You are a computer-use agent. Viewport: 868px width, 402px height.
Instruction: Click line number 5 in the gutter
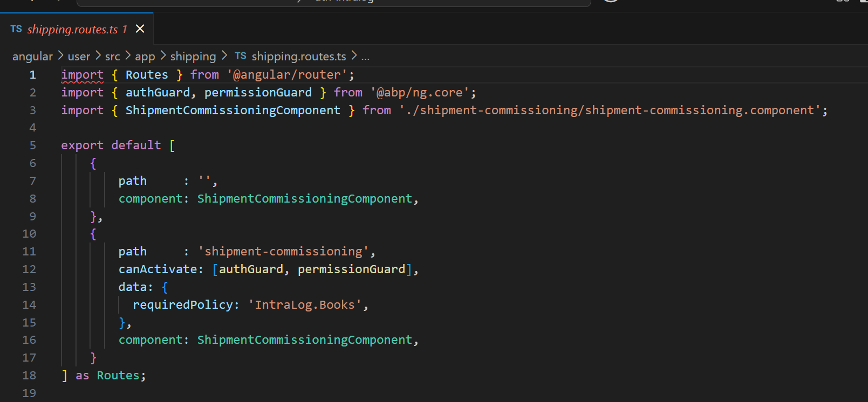(32, 145)
